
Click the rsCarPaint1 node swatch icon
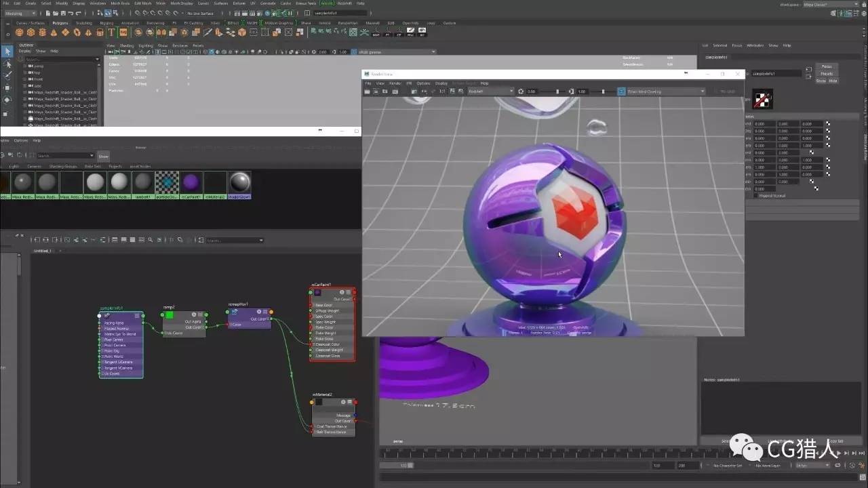click(317, 293)
